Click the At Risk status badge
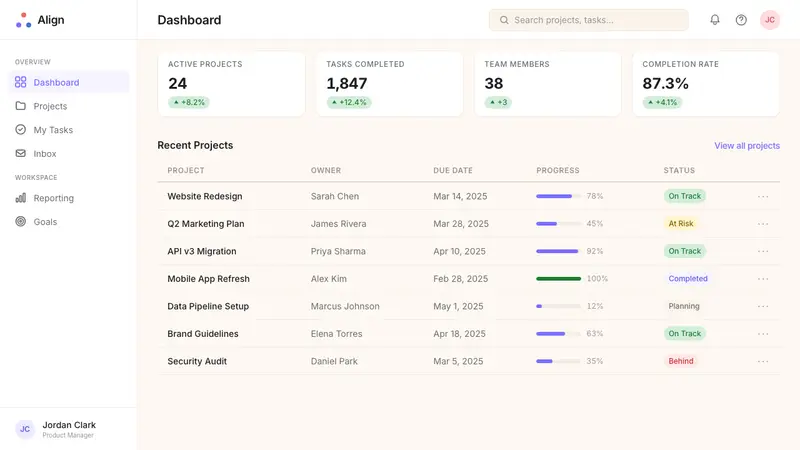800x450 pixels. (x=681, y=223)
